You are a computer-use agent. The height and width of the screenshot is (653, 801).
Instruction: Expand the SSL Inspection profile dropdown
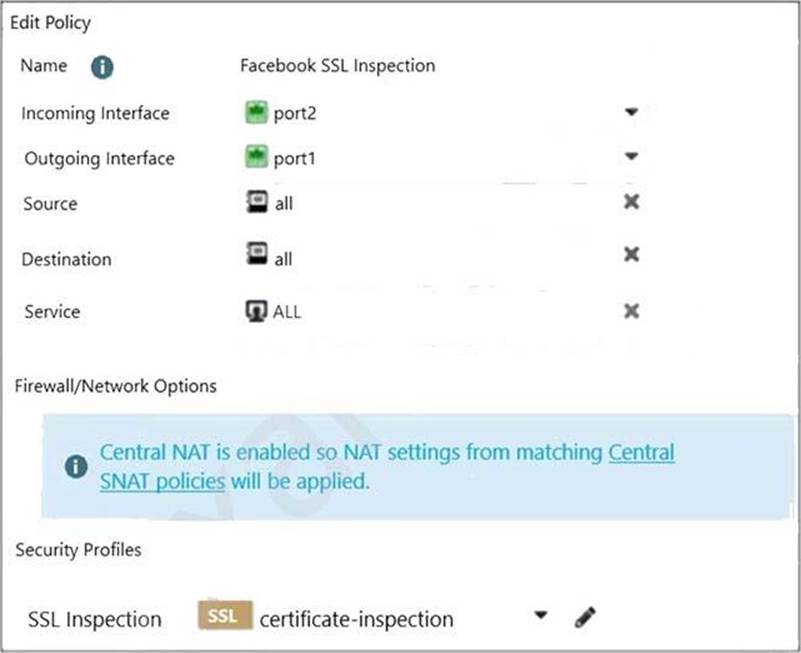point(541,616)
